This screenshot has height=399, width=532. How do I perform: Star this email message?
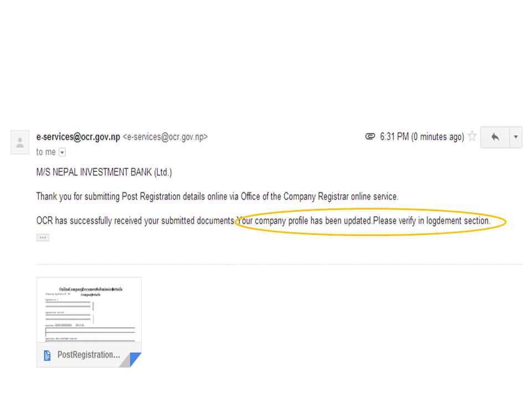[472, 136]
